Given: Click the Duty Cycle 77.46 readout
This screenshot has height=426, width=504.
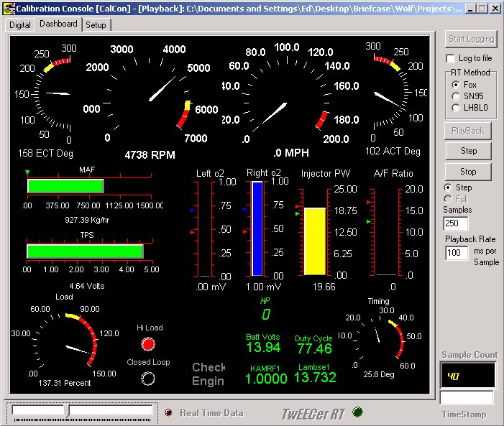Looking at the screenshot, I should coord(314,348).
